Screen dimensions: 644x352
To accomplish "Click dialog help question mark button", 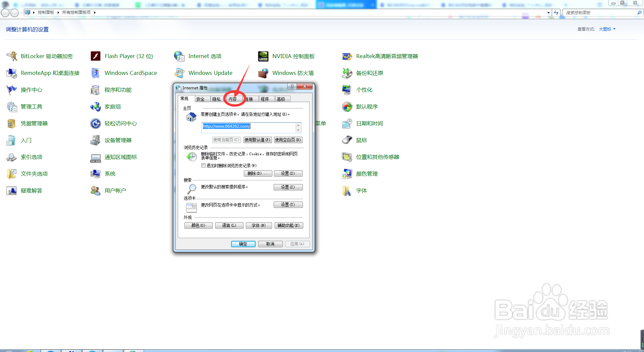I will (x=292, y=86).
